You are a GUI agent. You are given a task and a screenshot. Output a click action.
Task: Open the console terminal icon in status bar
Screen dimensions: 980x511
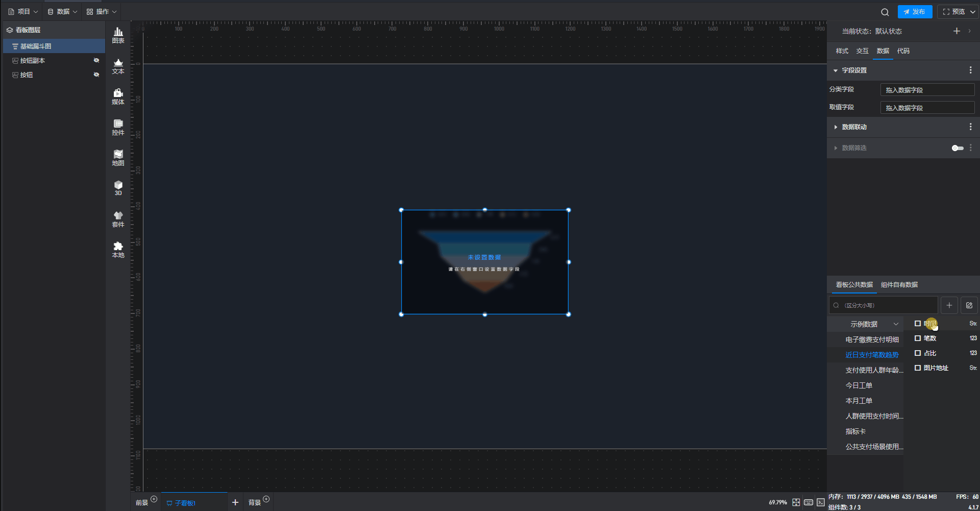pos(821,502)
